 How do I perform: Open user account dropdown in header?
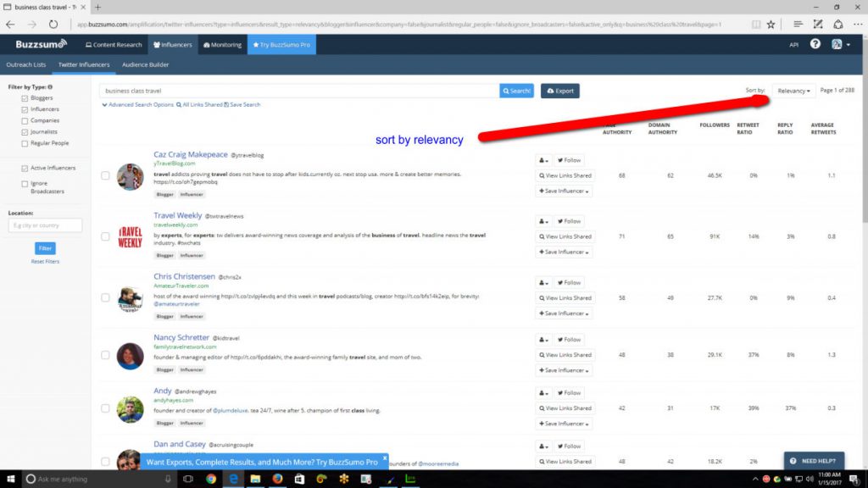840,44
